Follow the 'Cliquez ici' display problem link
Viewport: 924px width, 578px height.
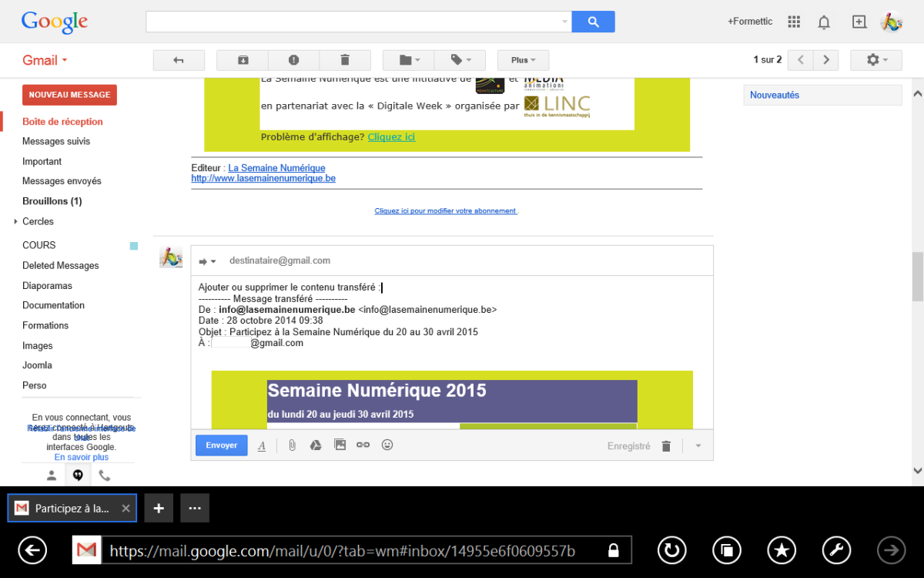coord(391,137)
